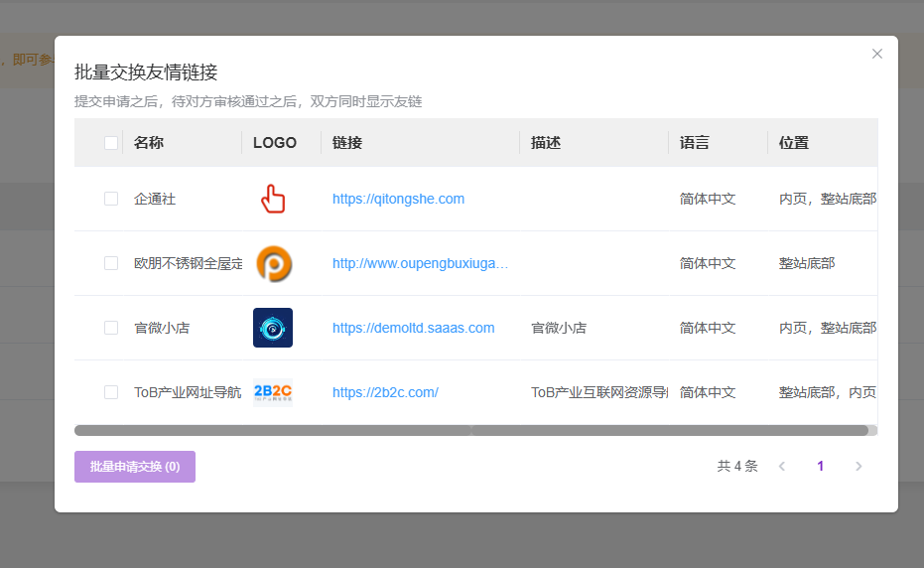Check the 企通社 row checkbox
This screenshot has height=568, width=924.
coord(111,199)
